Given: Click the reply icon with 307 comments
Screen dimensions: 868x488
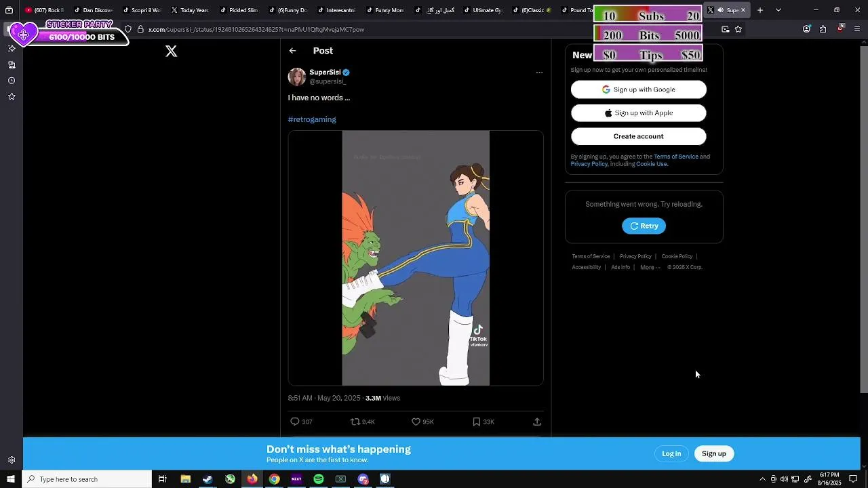Looking at the screenshot, I should pyautogui.click(x=295, y=422).
